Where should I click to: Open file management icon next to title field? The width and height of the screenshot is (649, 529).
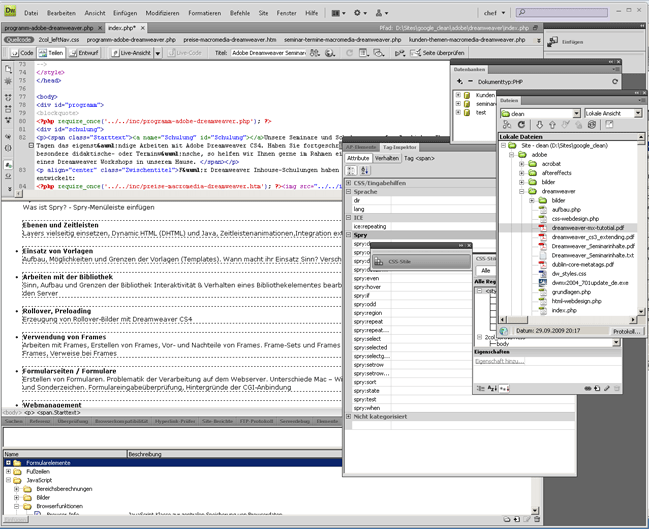315,53
